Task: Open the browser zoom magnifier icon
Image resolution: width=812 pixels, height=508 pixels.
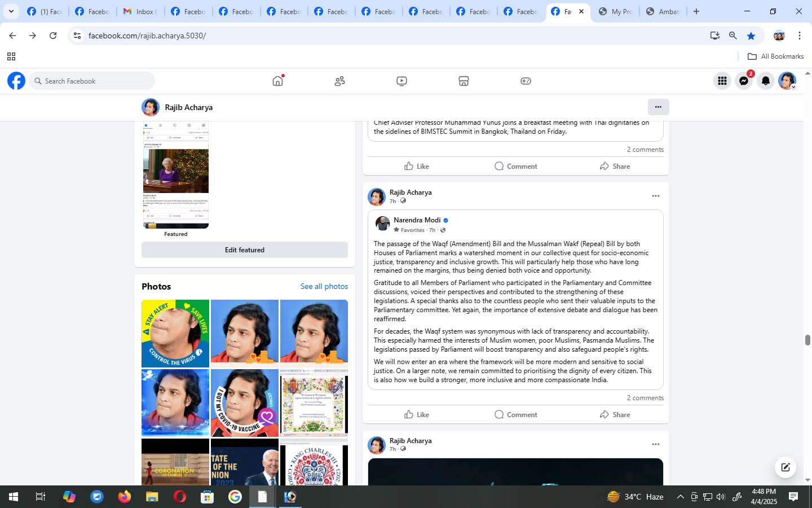Action: click(732, 36)
